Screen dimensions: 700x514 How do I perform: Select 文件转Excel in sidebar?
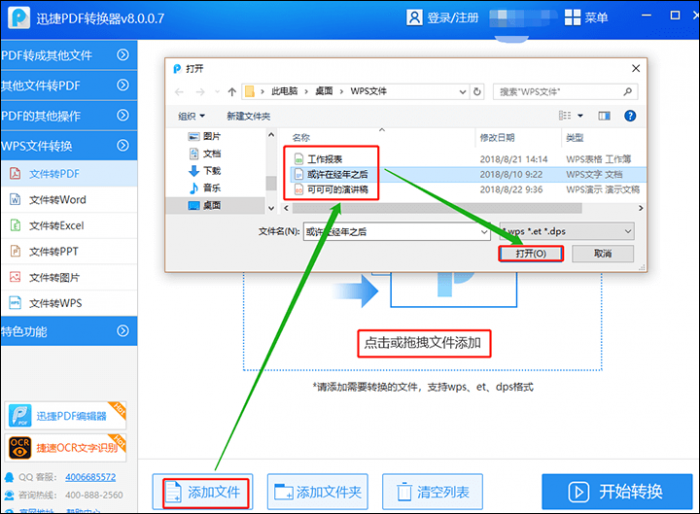(69, 226)
